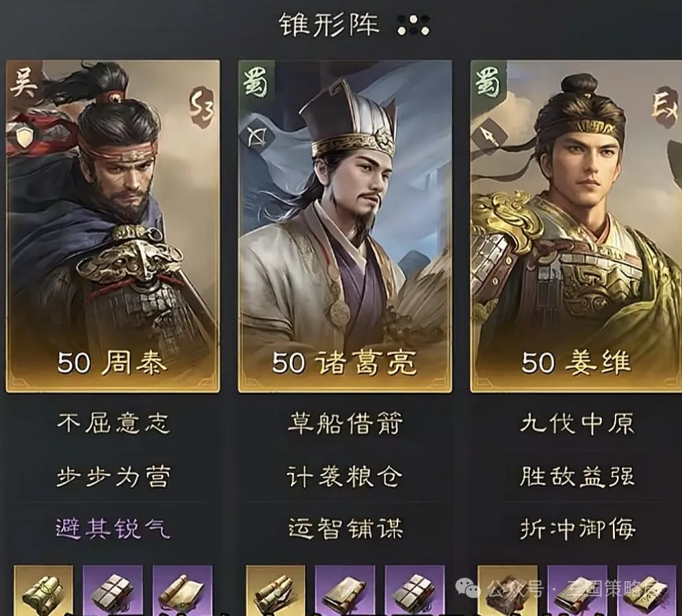Open the 锥形阵 formation title
682x616 pixels.
[329, 25]
